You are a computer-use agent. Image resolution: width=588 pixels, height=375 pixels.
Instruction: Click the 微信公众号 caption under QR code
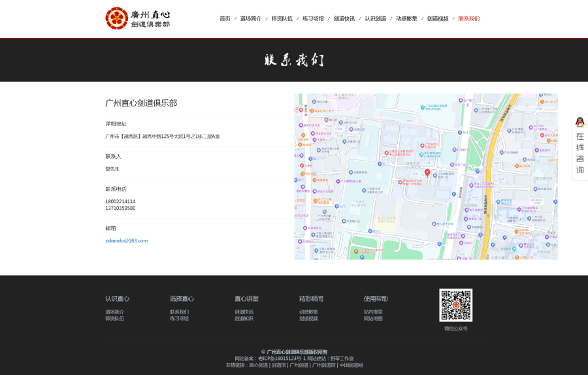click(455, 329)
